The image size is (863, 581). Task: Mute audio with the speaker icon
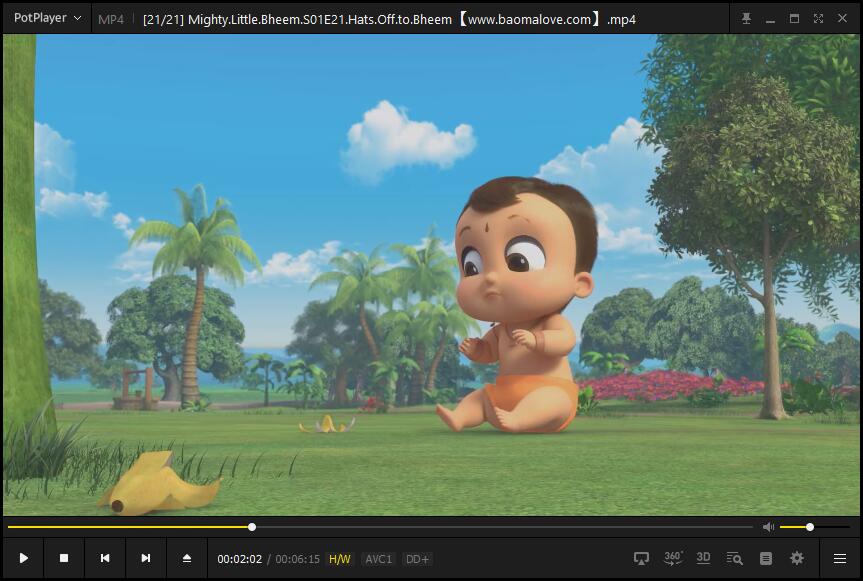pos(768,527)
